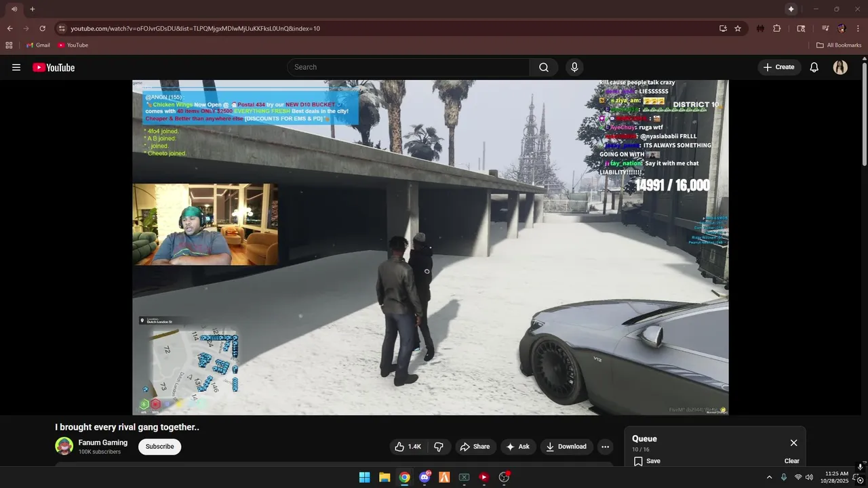Dislike the video
This screenshot has height=488, width=868.
439,447
